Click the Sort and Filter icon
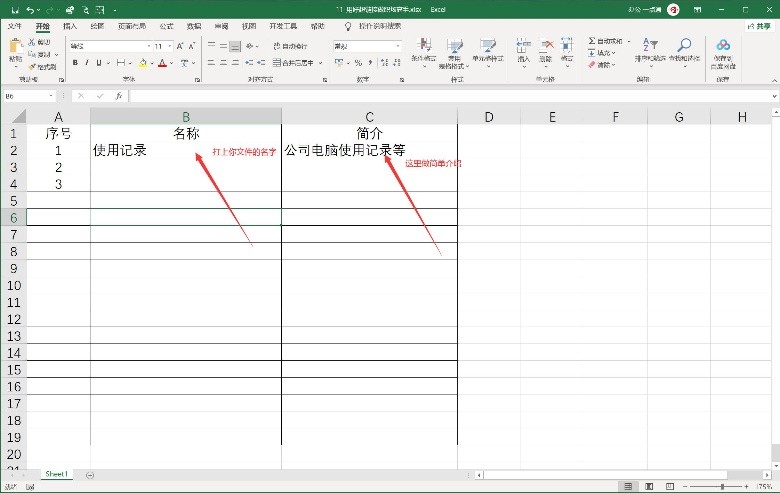 [x=650, y=45]
